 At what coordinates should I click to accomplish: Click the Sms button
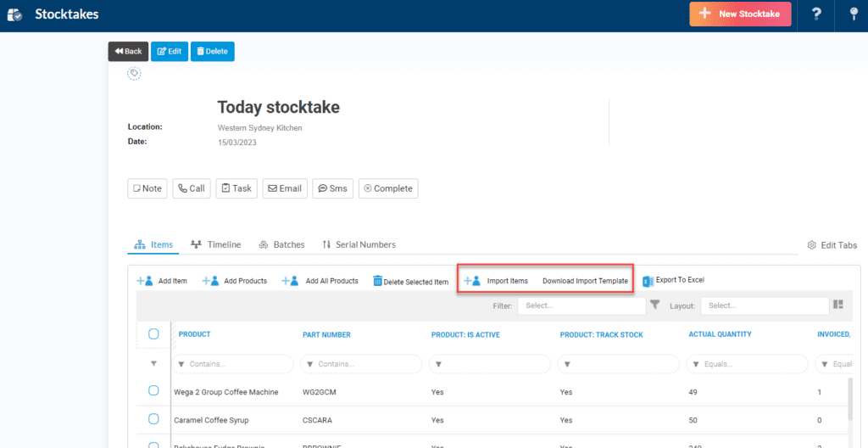tap(332, 188)
